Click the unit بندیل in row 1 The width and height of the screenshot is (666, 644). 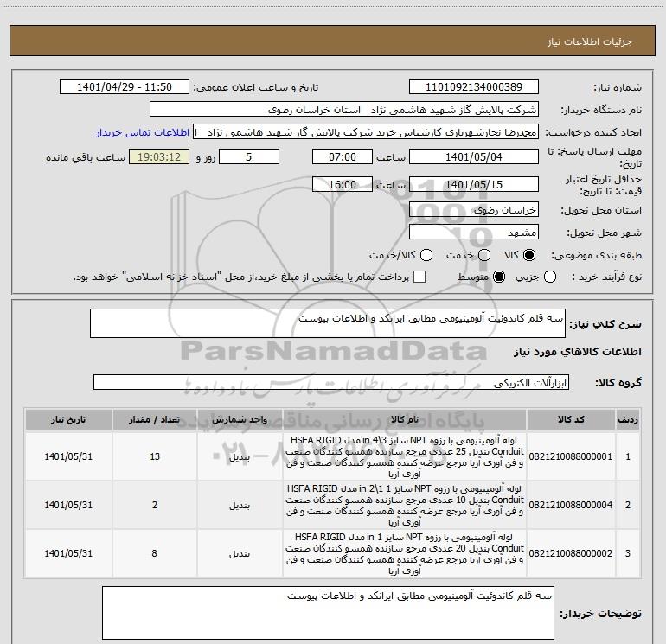click(x=240, y=457)
